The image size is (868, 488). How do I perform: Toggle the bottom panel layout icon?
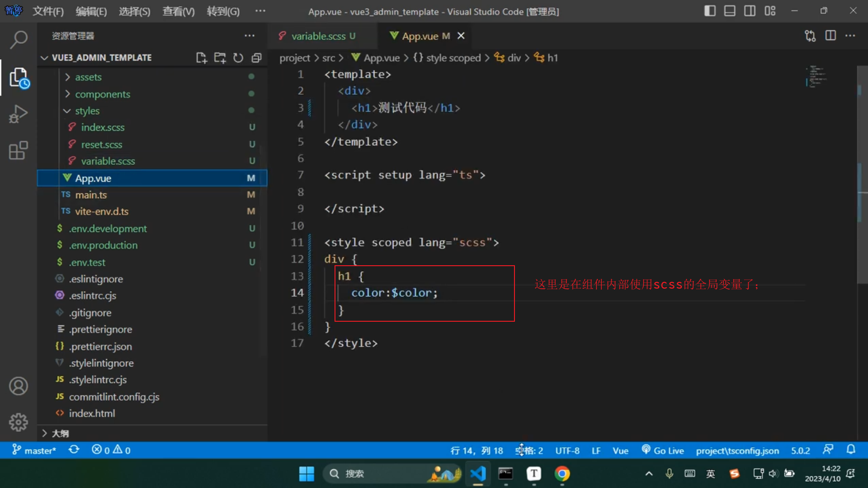(x=730, y=11)
